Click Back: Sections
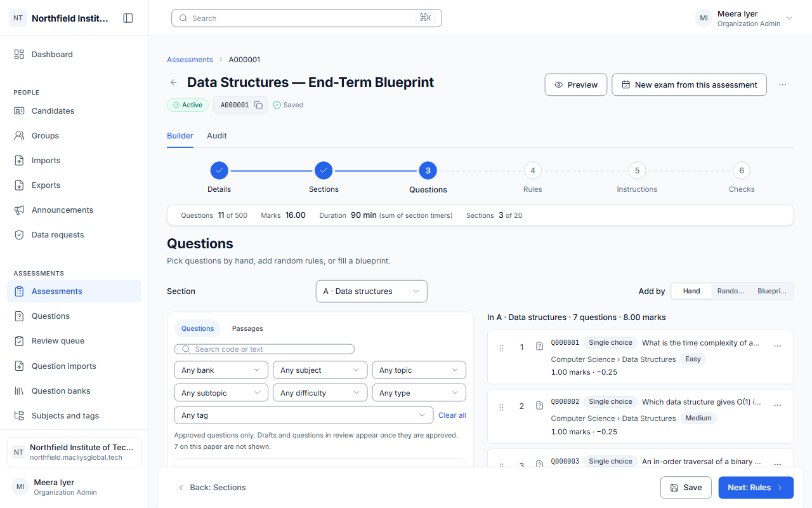This screenshot has width=812, height=508. tap(212, 488)
